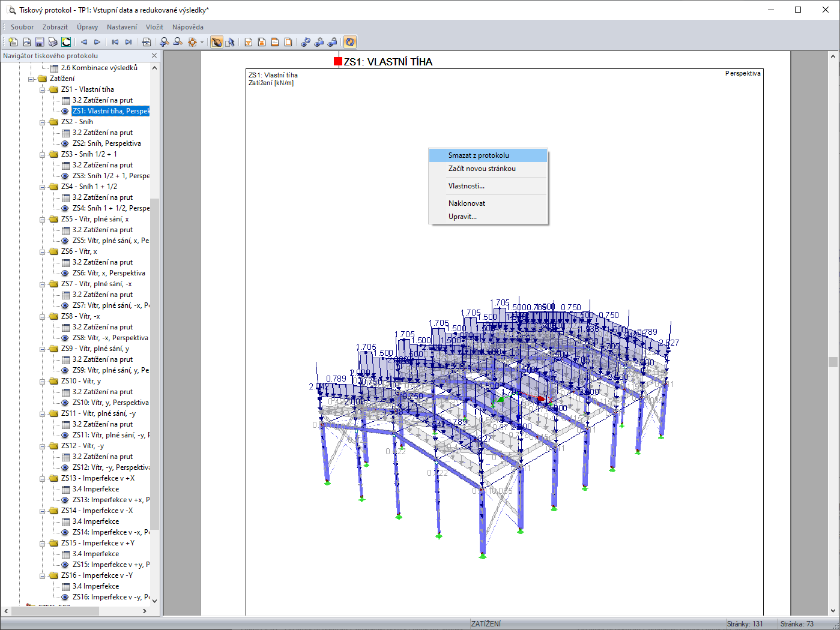The height and width of the screenshot is (630, 840).
Task: Click the navigator tree scroll-up arrow
Action: click(155, 68)
